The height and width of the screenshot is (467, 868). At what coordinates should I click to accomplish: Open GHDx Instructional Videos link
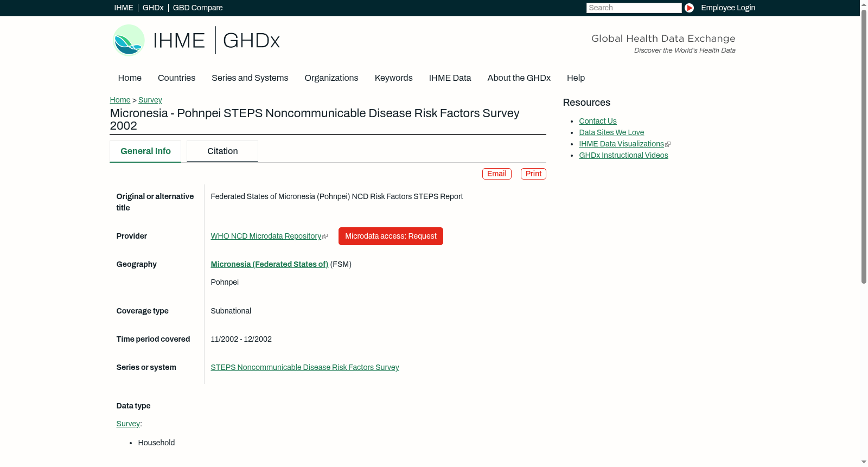click(x=623, y=155)
